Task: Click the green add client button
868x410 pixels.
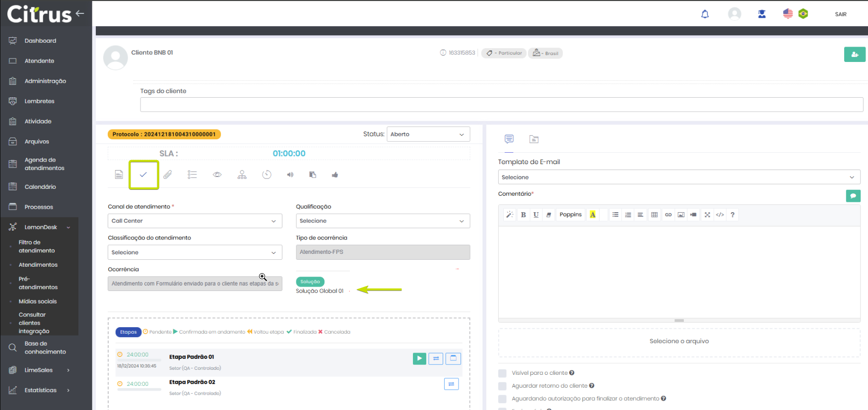Action: click(x=854, y=54)
